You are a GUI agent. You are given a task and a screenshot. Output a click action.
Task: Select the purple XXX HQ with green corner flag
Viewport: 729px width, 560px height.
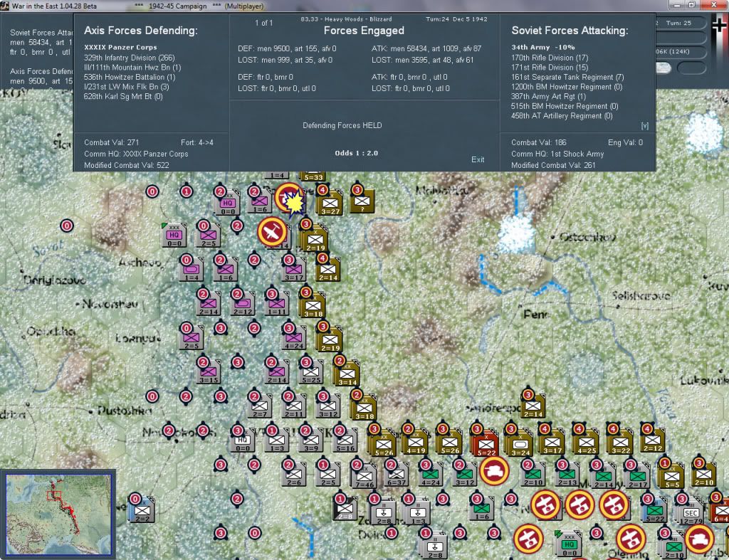point(174,235)
